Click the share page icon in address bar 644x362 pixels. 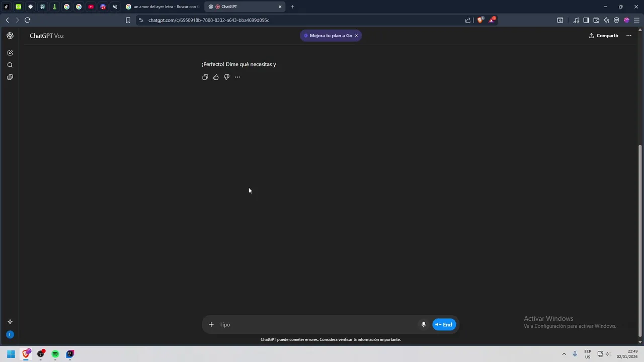(468, 20)
